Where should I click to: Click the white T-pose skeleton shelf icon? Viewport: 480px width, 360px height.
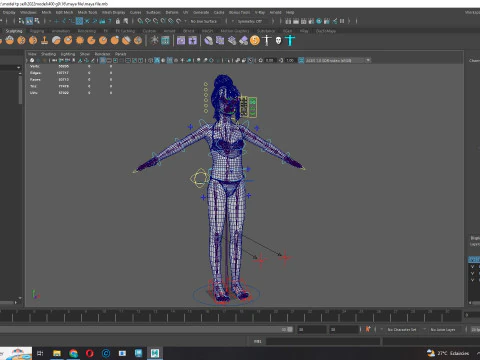point(267,40)
